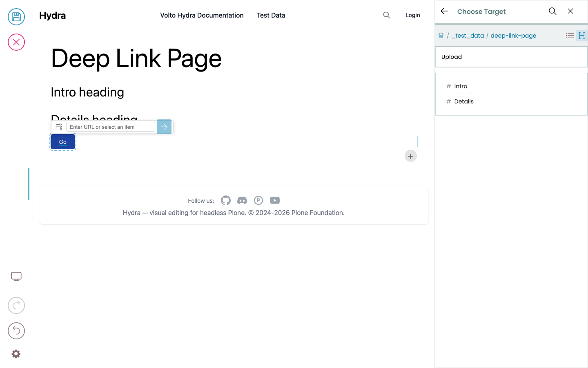Go to the home breadcrumb icon
This screenshot has width=588, height=368.
[441, 36]
